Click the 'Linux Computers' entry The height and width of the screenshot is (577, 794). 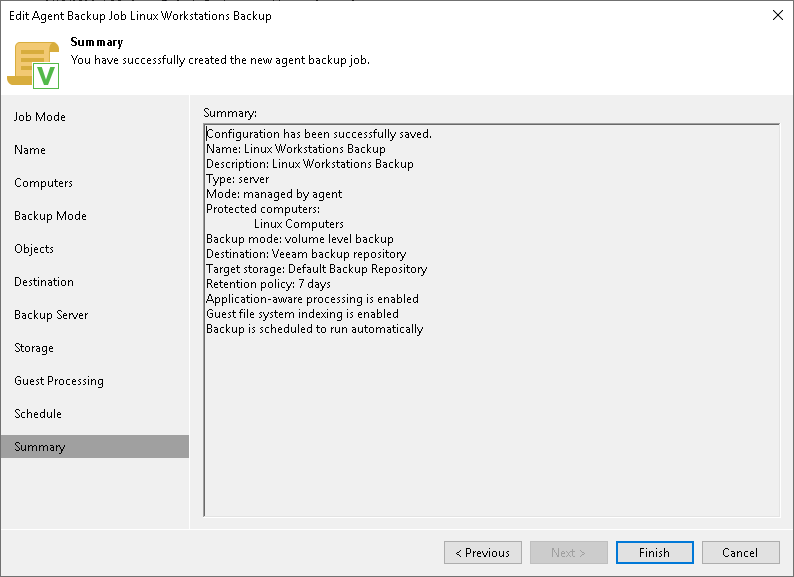click(299, 224)
